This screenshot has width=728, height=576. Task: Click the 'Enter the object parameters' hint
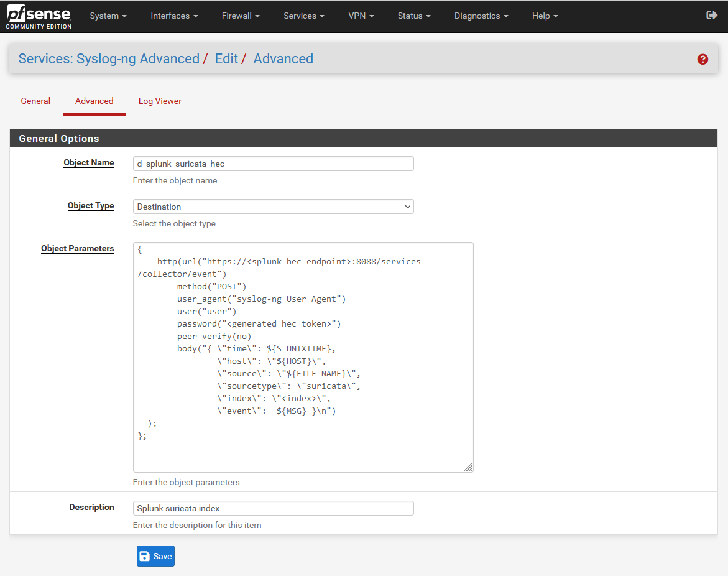click(x=186, y=482)
